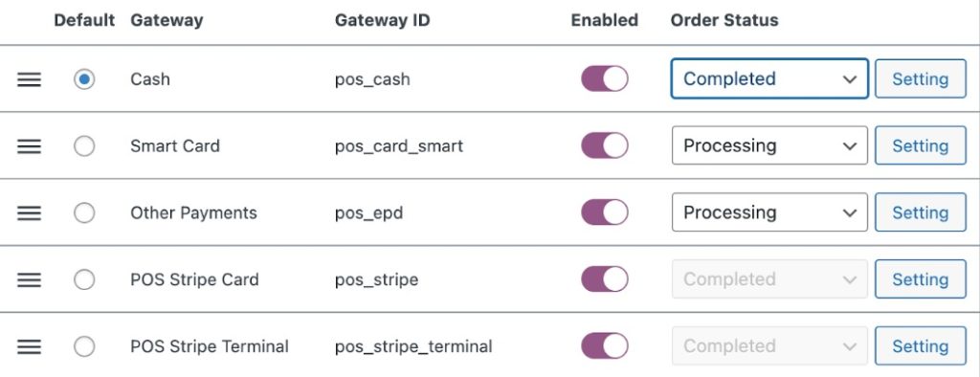The height and width of the screenshot is (377, 980).
Task: Click the Gateway ID column header
Action: pyautogui.click(x=382, y=20)
